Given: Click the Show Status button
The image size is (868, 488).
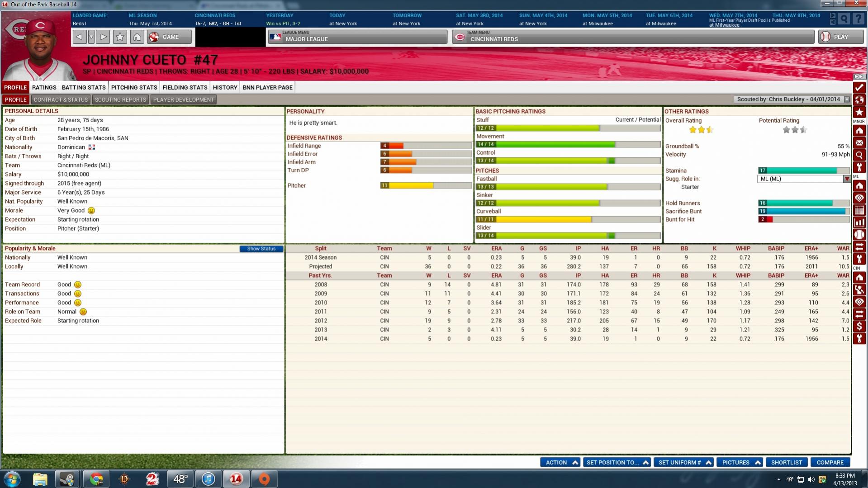Looking at the screenshot, I should [261, 249].
